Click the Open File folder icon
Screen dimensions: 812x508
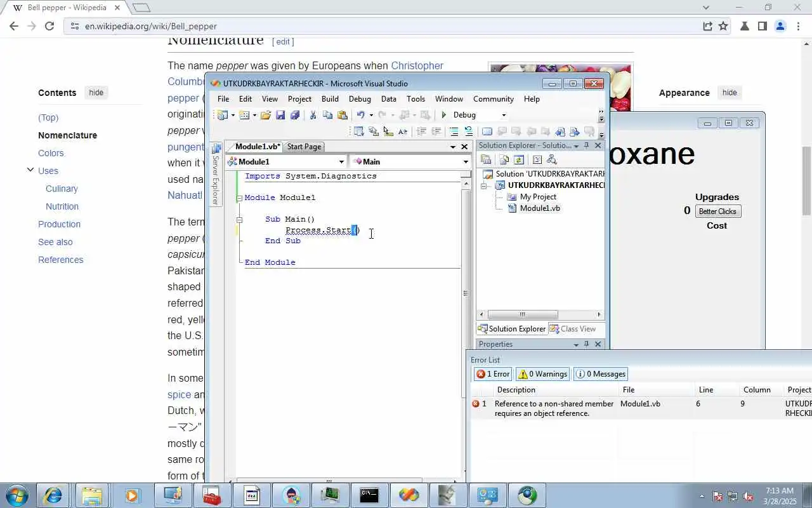(x=266, y=115)
